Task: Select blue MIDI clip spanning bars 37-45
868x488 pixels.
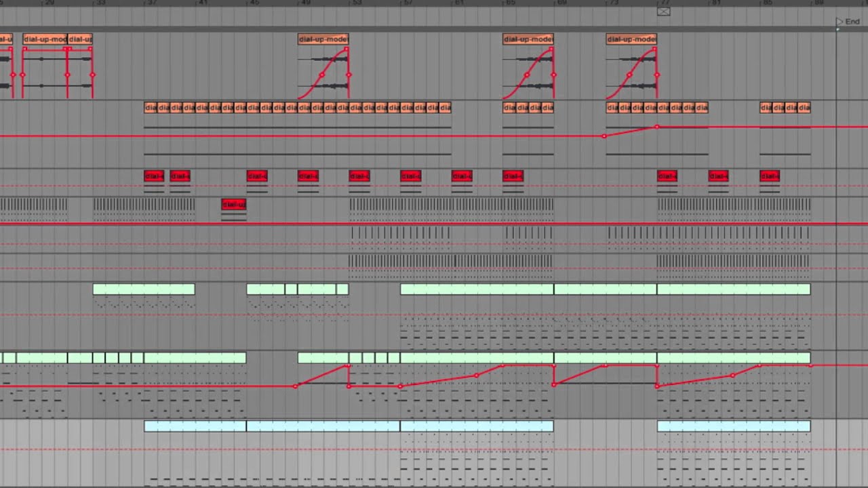Action: 195,426
